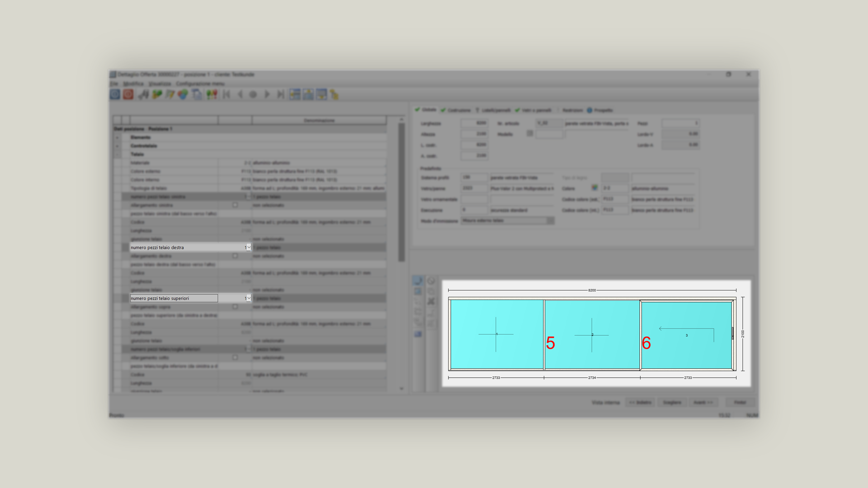Click the red circular toolbar icon
Image resolution: width=868 pixels, height=488 pixels.
(128, 94)
